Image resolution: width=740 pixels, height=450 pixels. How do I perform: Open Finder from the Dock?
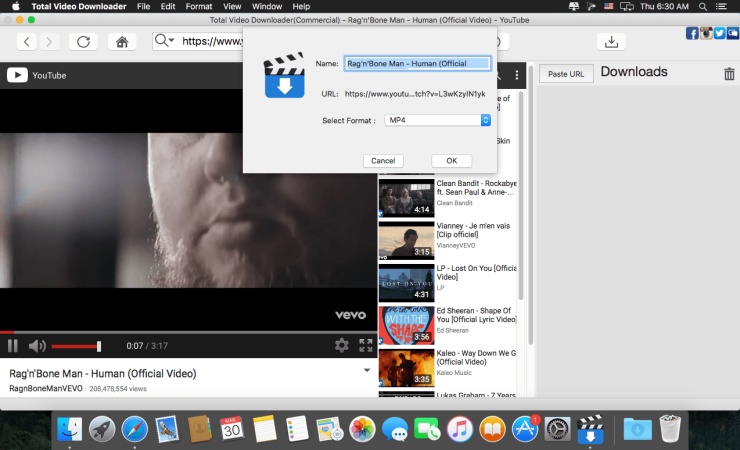(69, 430)
